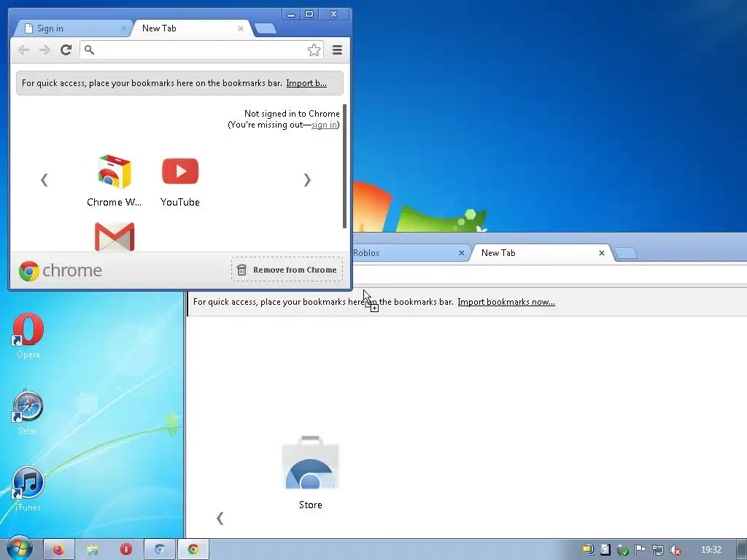Close the Roblox tab in back window

point(461,253)
